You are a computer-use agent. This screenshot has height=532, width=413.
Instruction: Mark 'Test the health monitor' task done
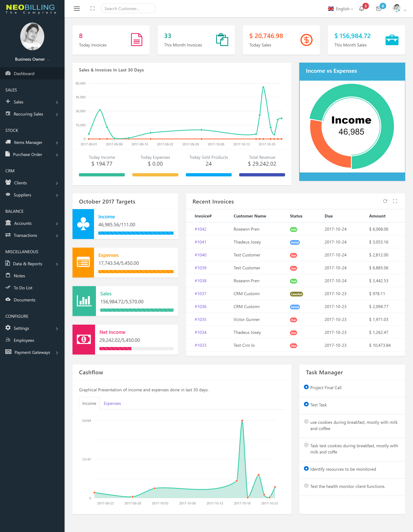306,486
